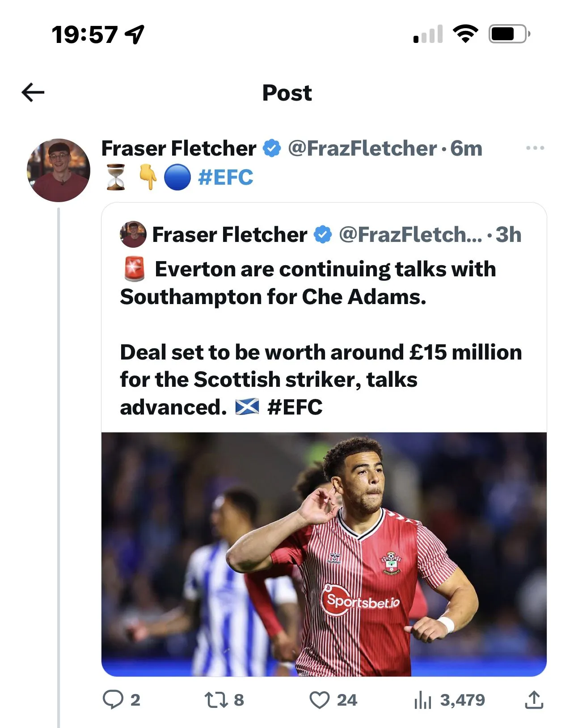Tap the Post title in header
The height and width of the screenshot is (728, 574).
click(287, 93)
